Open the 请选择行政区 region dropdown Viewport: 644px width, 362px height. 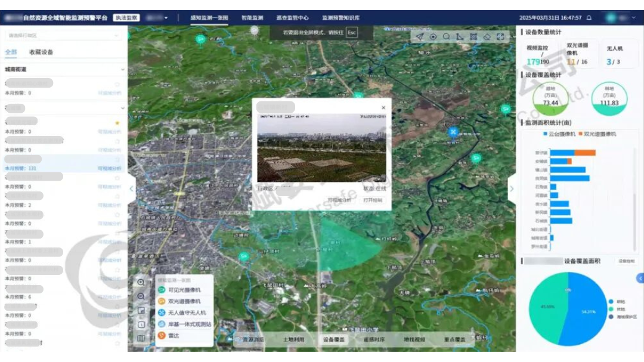pos(64,36)
